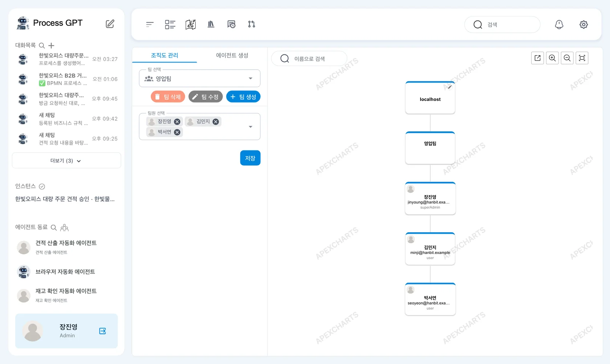Select 견적 산출 자동화 에이전트
The width and height of the screenshot is (610, 364).
(66, 247)
